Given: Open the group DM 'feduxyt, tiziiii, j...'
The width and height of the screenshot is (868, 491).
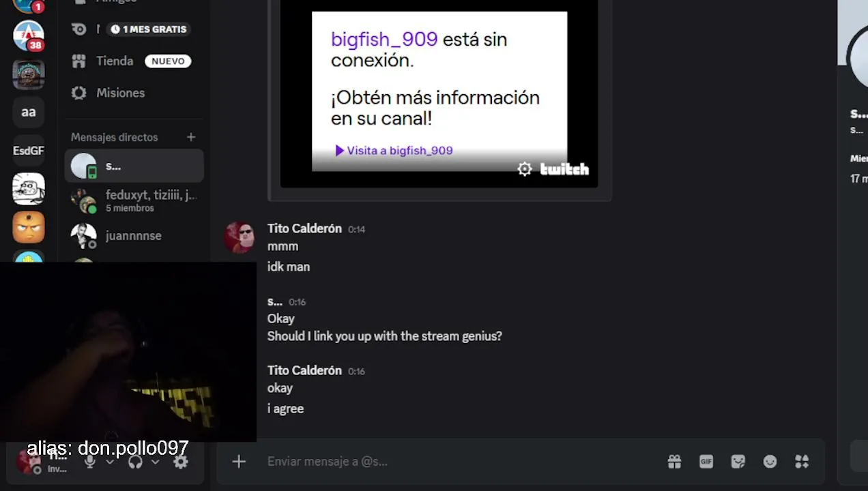Looking at the screenshot, I should pyautogui.click(x=134, y=201).
